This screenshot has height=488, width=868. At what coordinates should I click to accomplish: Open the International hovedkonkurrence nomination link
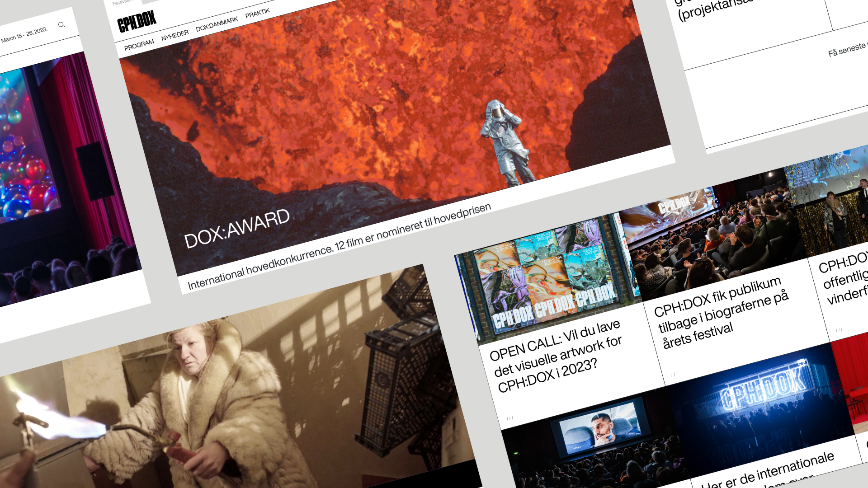tap(339, 247)
